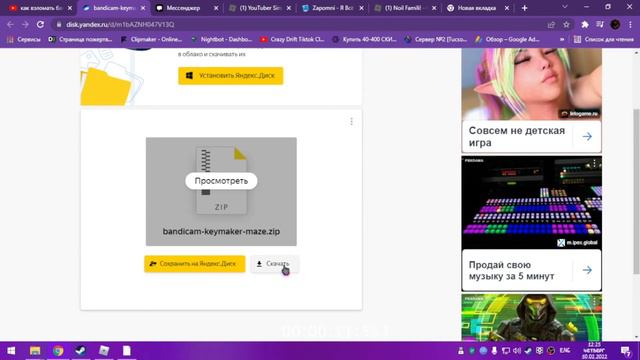Open the media control icon in toolbar
The height and width of the screenshot is (360, 640).
tap(600, 24)
